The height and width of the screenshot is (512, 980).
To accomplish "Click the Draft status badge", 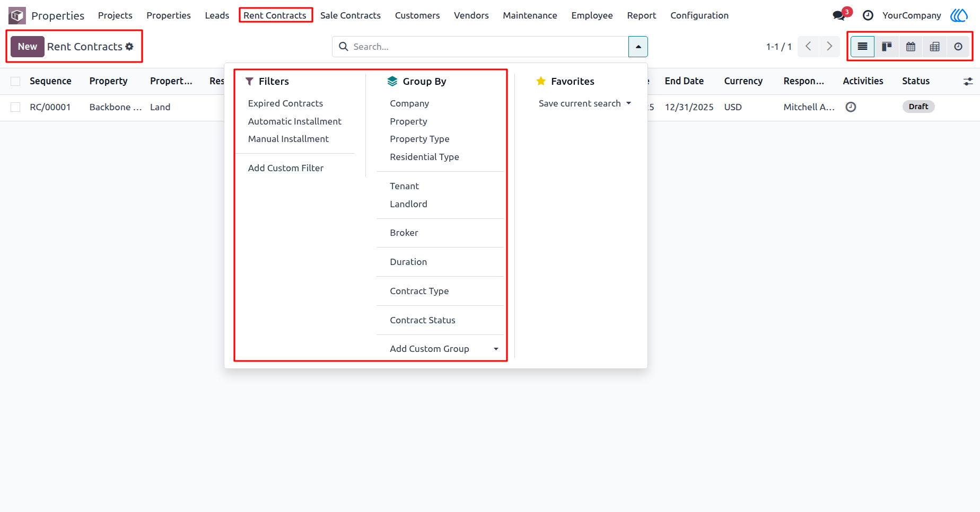I will 918,107.
